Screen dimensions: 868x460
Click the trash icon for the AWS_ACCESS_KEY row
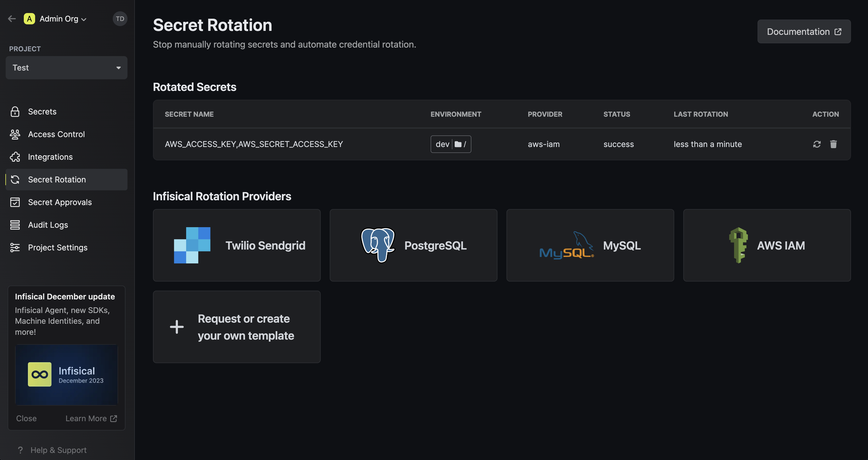click(833, 144)
